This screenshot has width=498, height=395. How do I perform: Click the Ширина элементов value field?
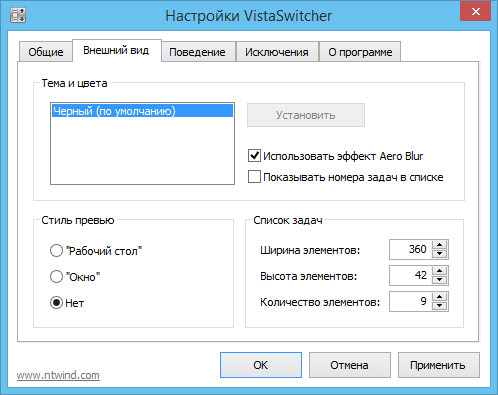point(410,249)
